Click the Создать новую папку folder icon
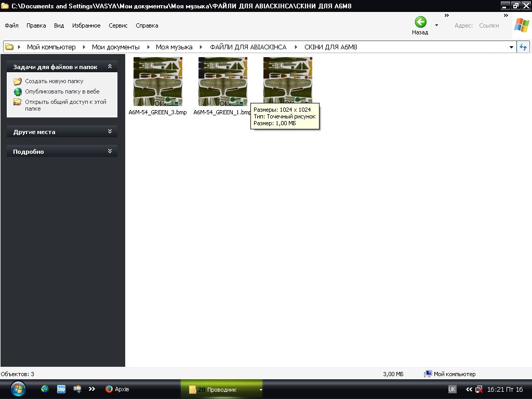Screen dimensions: 532x399 click(18, 82)
